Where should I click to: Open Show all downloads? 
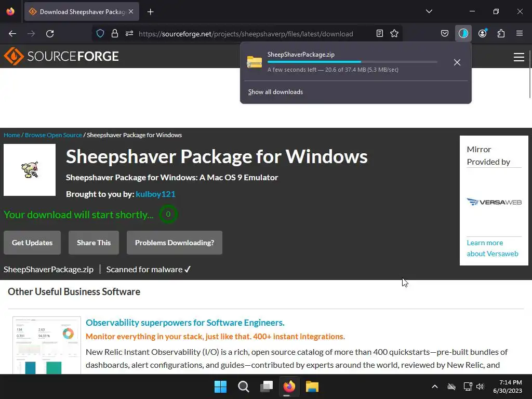click(275, 92)
